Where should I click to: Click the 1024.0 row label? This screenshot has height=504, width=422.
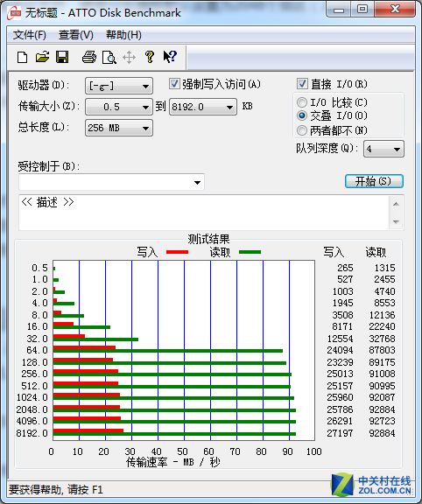[x=32, y=397]
